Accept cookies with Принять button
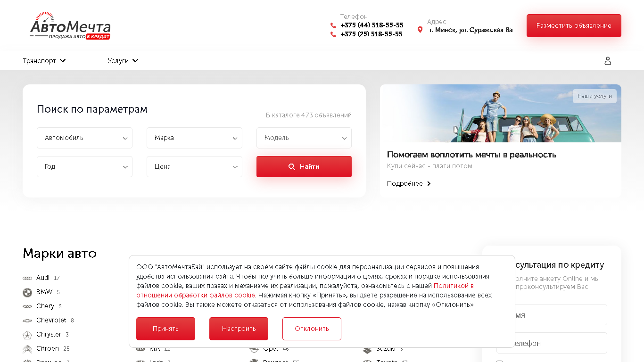Screen dimensions: 644x362 [165, 329]
